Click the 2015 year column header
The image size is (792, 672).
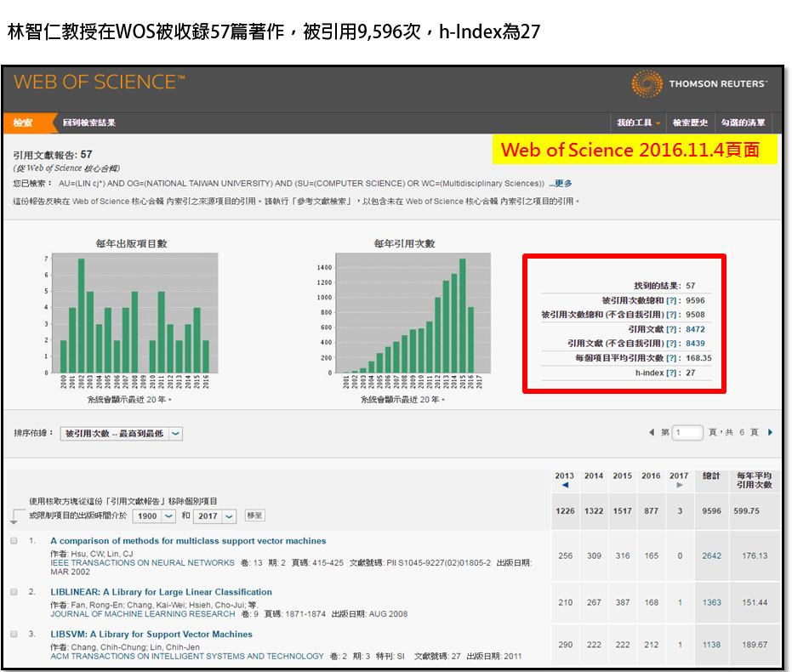(623, 476)
